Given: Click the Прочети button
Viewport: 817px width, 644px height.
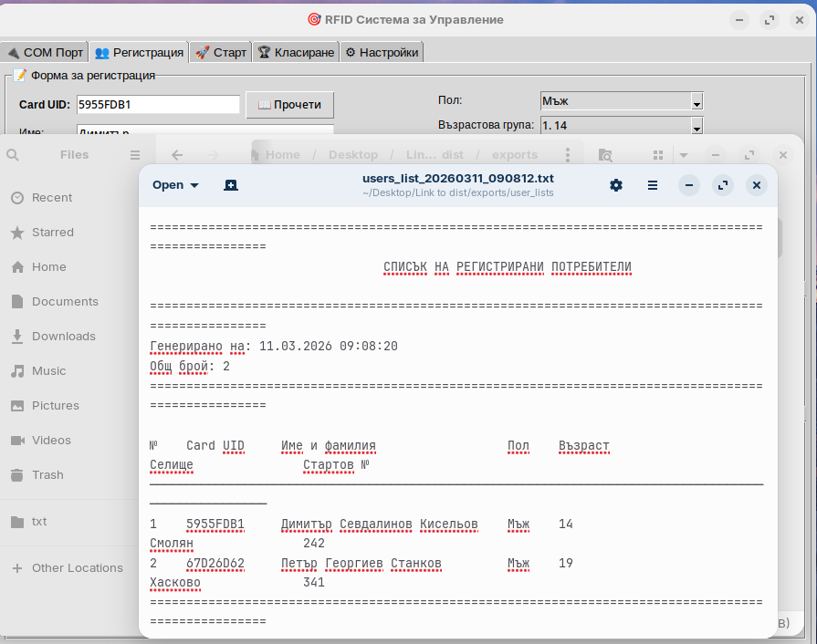Looking at the screenshot, I should pos(290,105).
